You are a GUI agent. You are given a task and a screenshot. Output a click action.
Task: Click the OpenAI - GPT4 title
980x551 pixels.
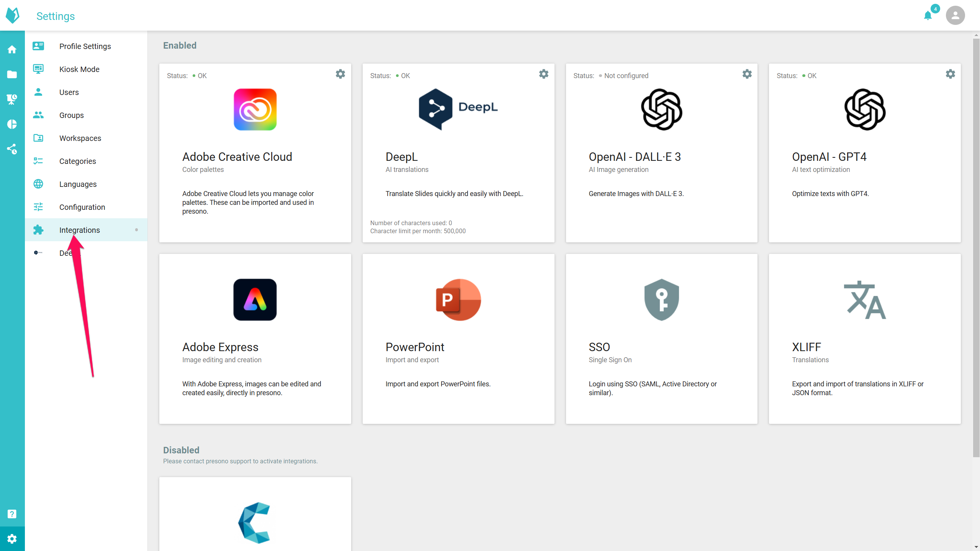click(x=829, y=157)
